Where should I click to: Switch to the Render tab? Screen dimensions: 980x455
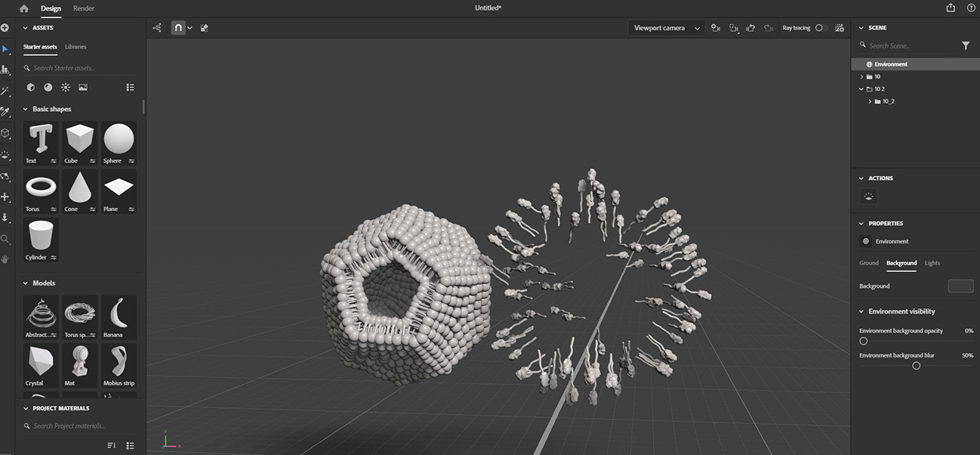(84, 8)
